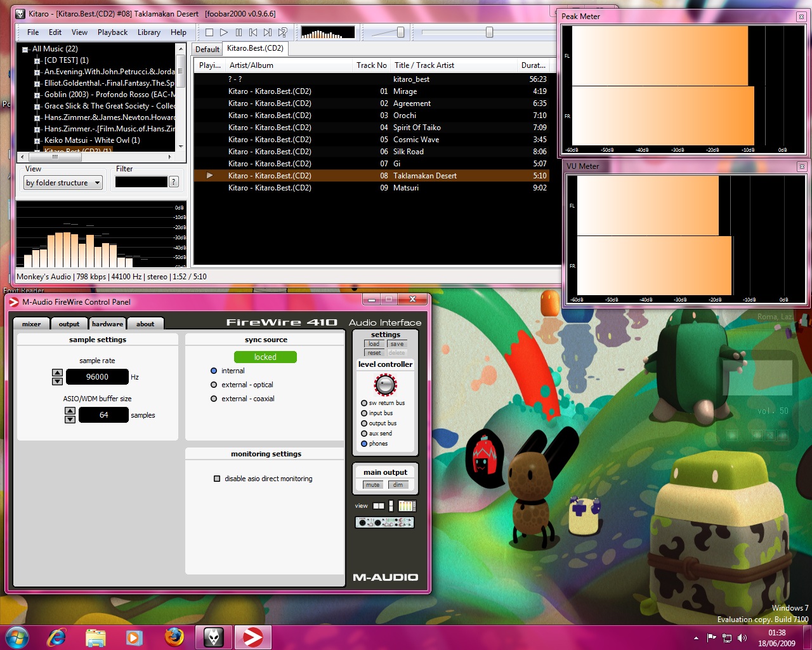Expand the Keiko Matsui - White Owl node
Image resolution: width=812 pixels, height=650 pixels.
click(x=37, y=141)
